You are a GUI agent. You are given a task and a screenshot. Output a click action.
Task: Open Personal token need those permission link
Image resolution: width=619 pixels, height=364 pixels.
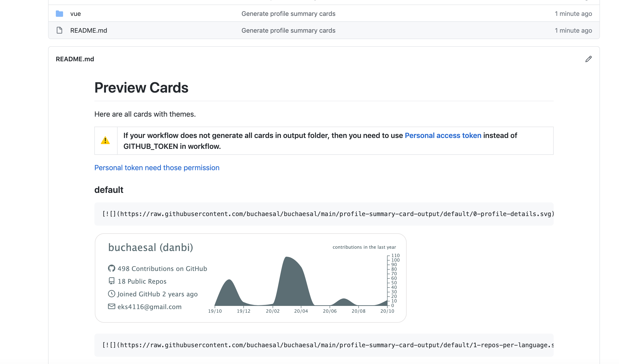[x=157, y=168]
